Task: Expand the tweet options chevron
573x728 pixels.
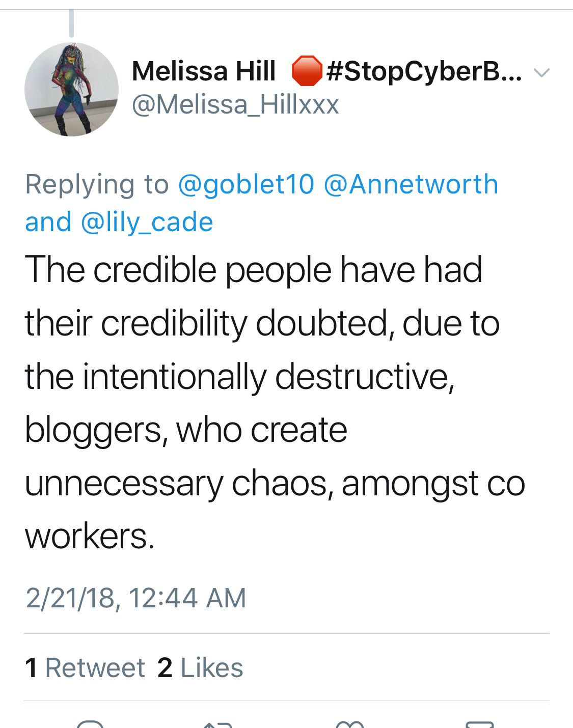Action: tap(541, 73)
